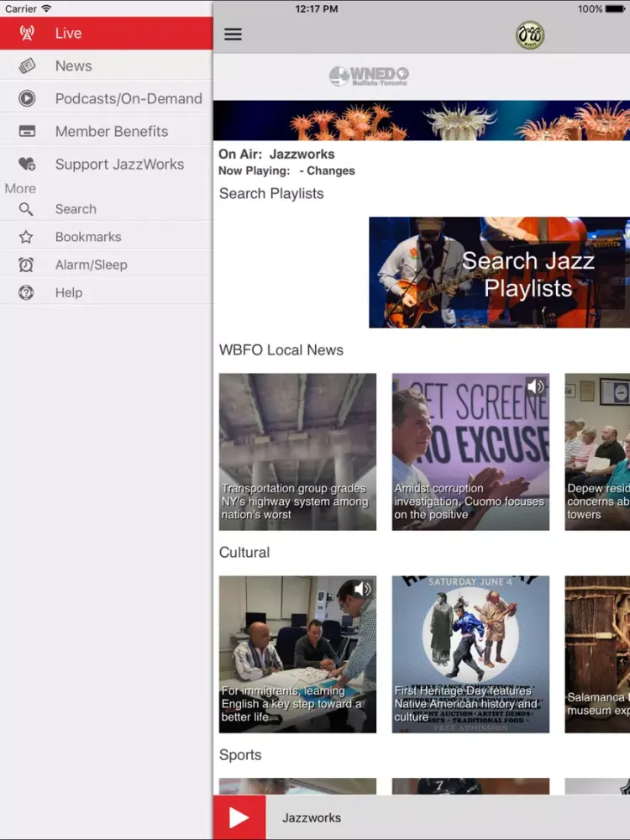Open the Salamanca museum story
This screenshot has height=840, width=630.
point(597,654)
